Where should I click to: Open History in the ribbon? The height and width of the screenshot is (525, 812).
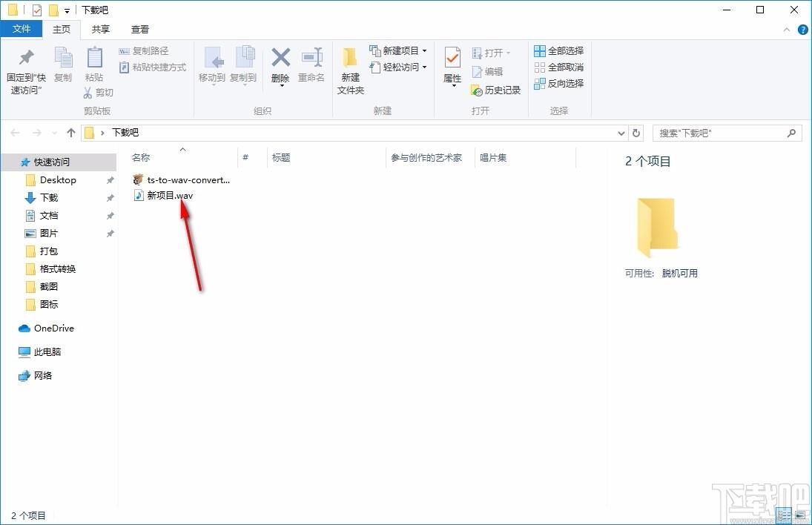(x=495, y=90)
